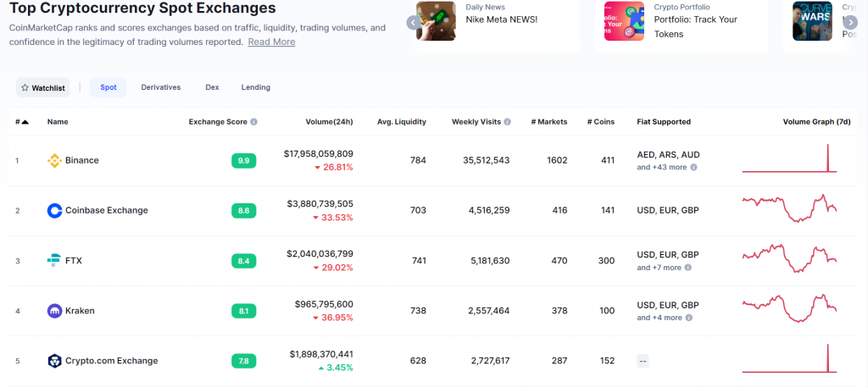868x388 pixels.
Task: Click the Coinbase Exchange logo icon
Action: 54,210
